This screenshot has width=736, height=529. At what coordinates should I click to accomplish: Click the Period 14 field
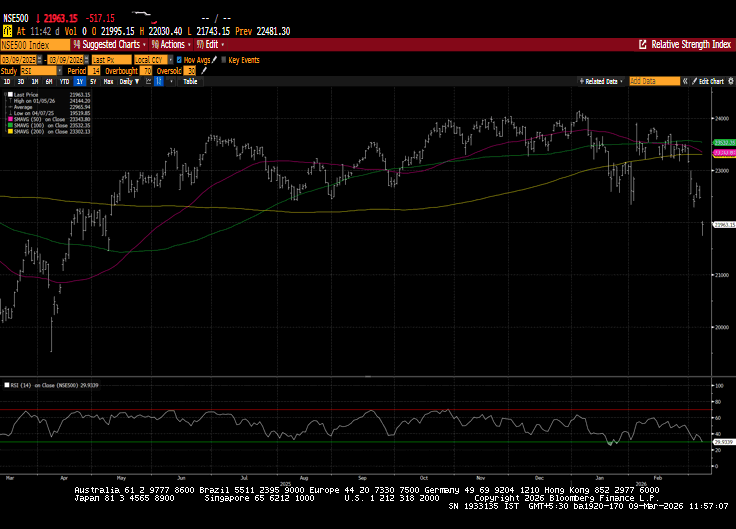click(95, 71)
